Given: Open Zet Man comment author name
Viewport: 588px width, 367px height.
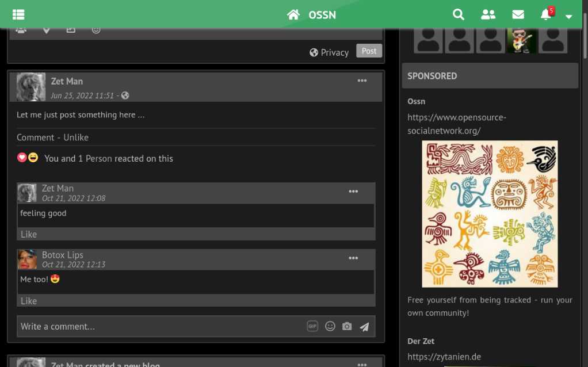Looking at the screenshot, I should click(58, 188).
